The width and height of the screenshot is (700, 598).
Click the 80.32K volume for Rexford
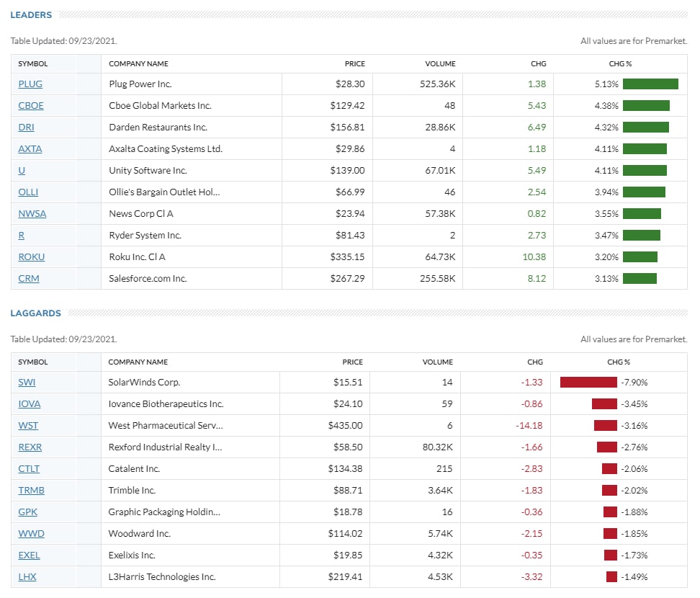click(438, 447)
